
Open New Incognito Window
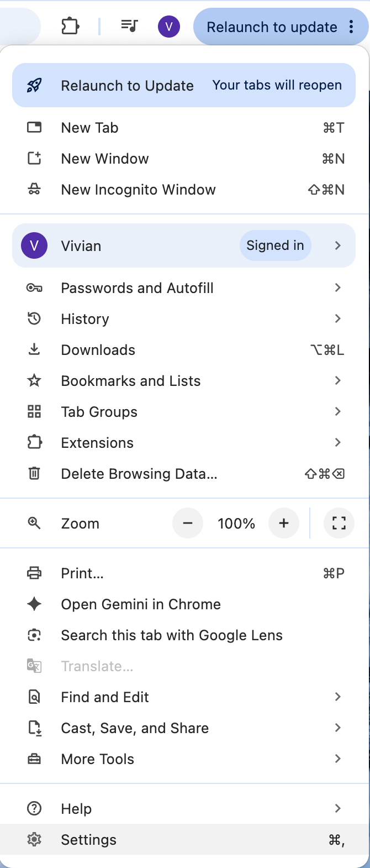click(x=185, y=190)
